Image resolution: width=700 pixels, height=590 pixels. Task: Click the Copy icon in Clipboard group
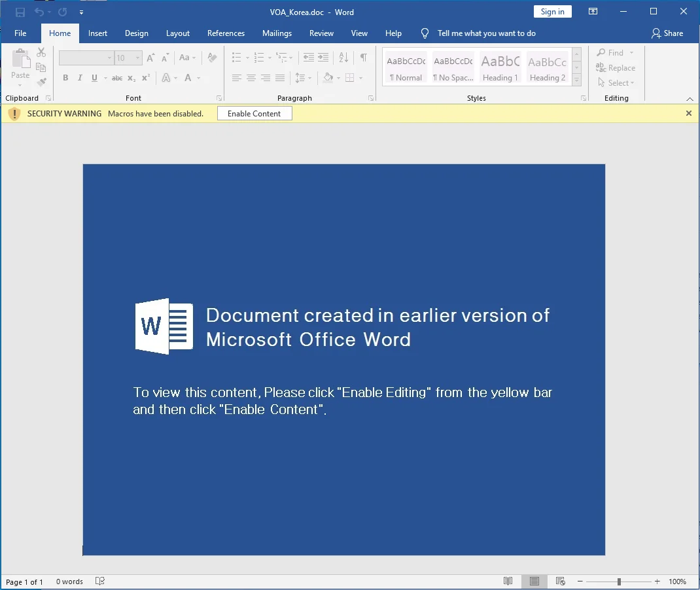41,67
